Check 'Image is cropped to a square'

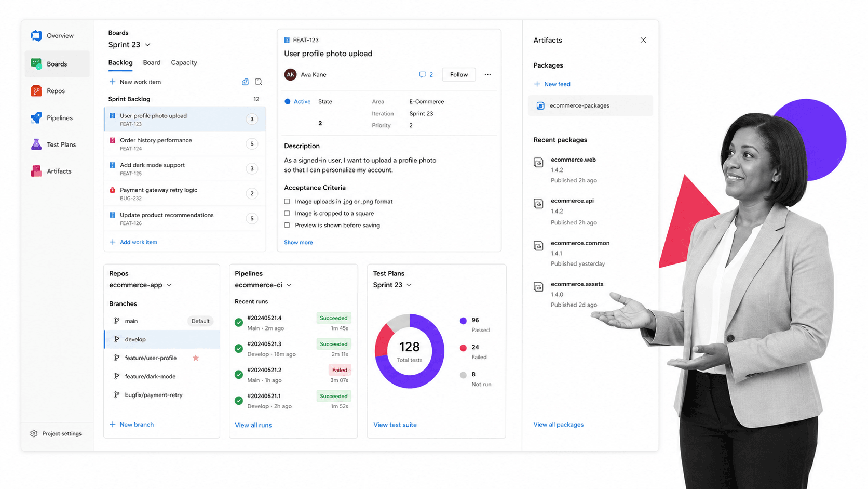[x=287, y=213]
